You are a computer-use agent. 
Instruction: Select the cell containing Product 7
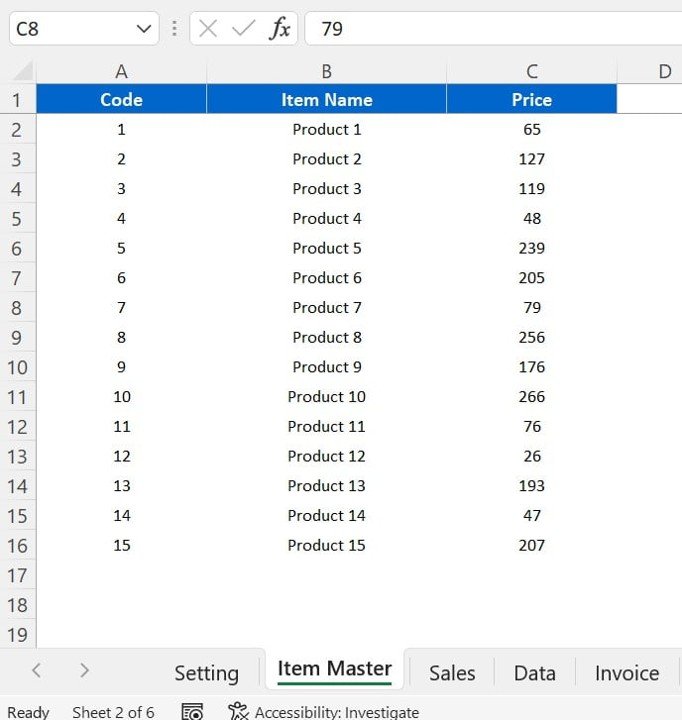coord(327,308)
